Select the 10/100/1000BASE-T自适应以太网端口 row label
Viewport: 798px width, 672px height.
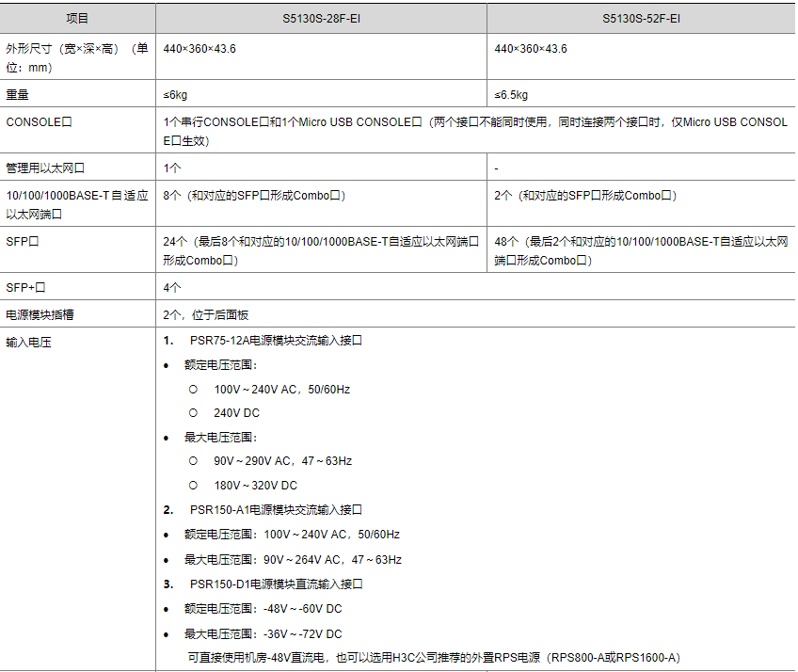pos(77,204)
